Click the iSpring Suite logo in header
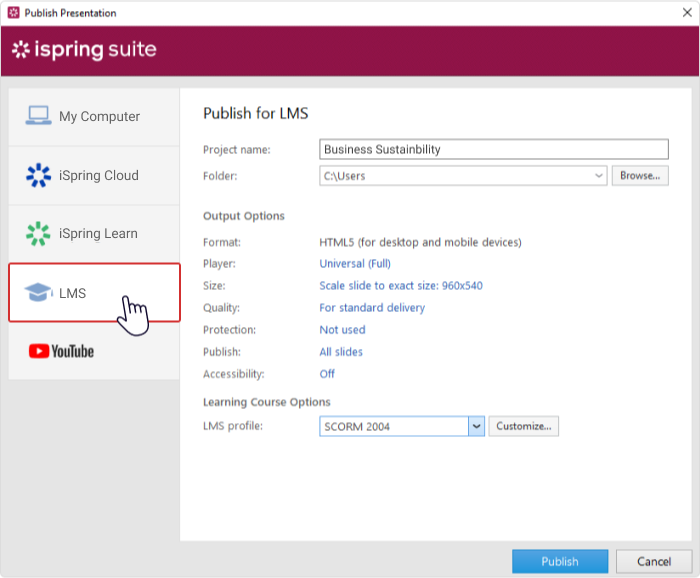This screenshot has width=700, height=578. [x=84, y=49]
